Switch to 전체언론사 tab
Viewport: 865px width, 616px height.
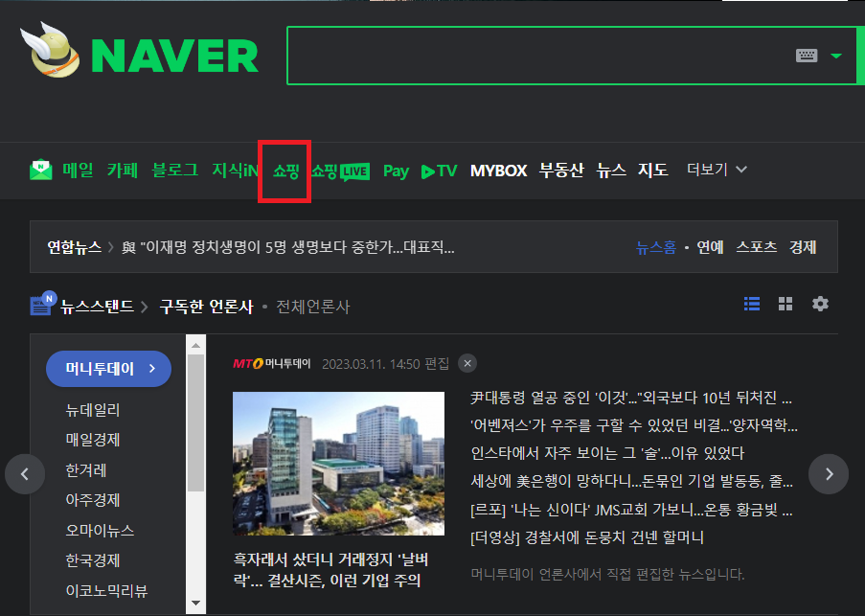coord(313,307)
